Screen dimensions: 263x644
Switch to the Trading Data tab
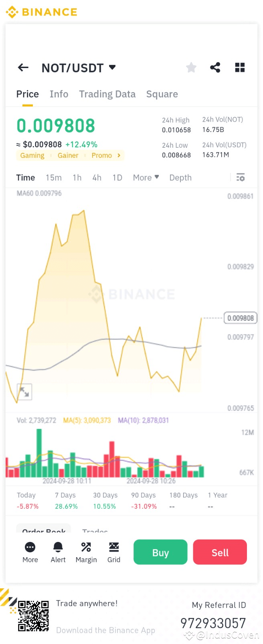[107, 94]
